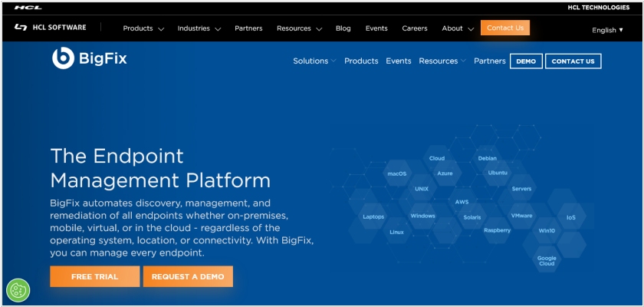Image resolution: width=644 pixels, height=307 pixels.
Task: Click the VMware hexagon in graphic
Action: [521, 216]
